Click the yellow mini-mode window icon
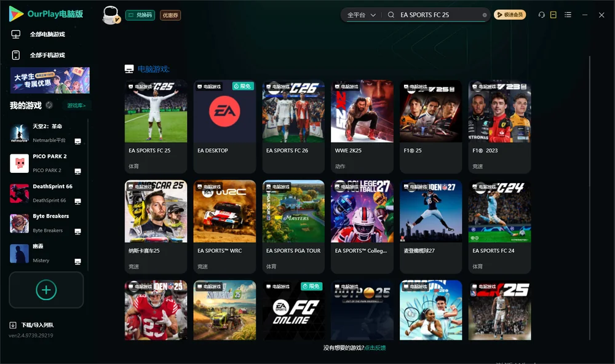615x364 pixels. click(x=553, y=15)
